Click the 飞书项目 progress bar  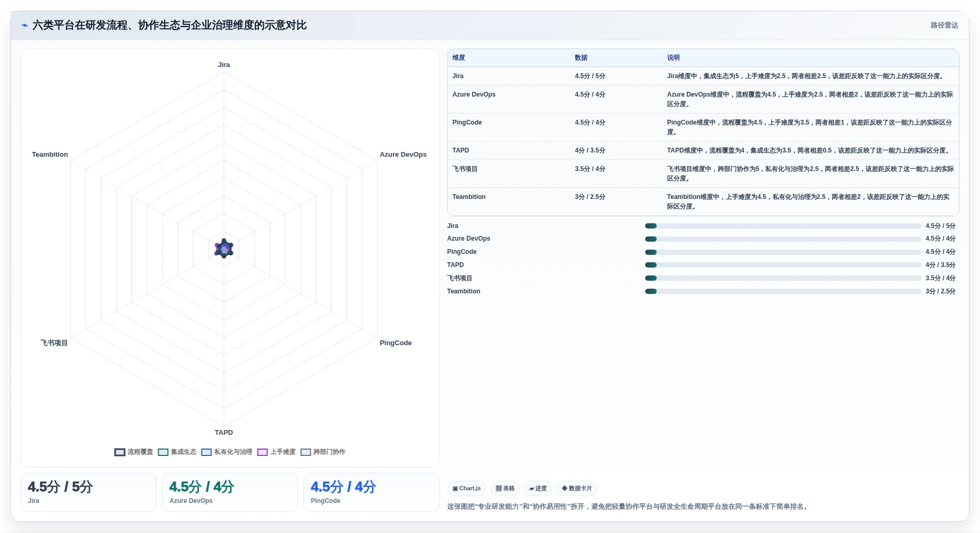pyautogui.click(x=783, y=278)
